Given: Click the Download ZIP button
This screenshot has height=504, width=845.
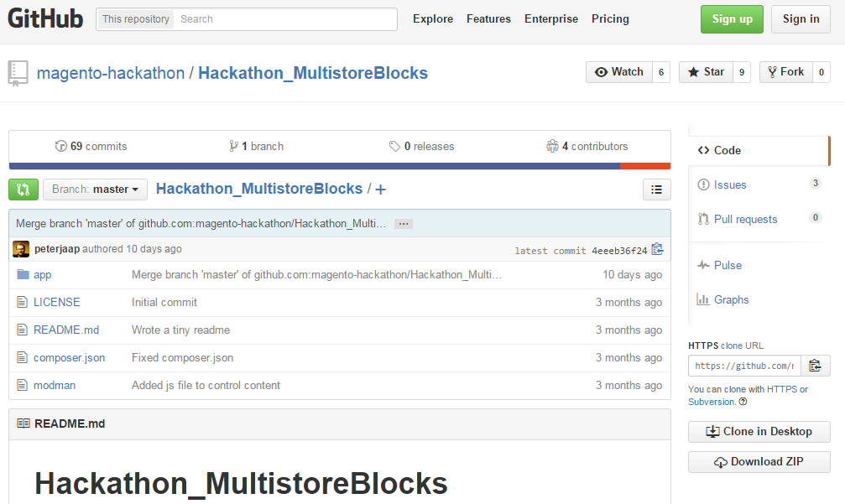Looking at the screenshot, I should [759, 462].
